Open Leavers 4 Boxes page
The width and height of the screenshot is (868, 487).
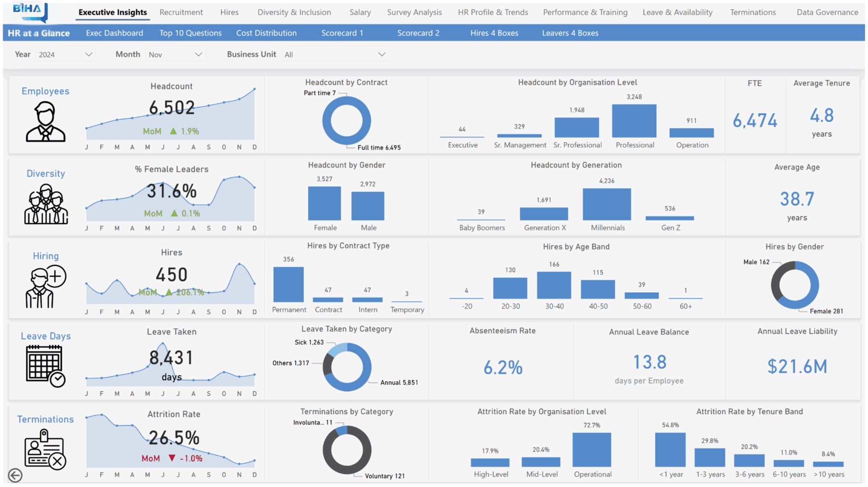pyautogui.click(x=570, y=33)
